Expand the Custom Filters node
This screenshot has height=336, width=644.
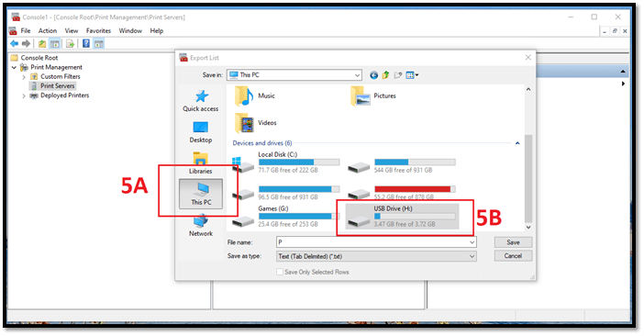(24, 77)
